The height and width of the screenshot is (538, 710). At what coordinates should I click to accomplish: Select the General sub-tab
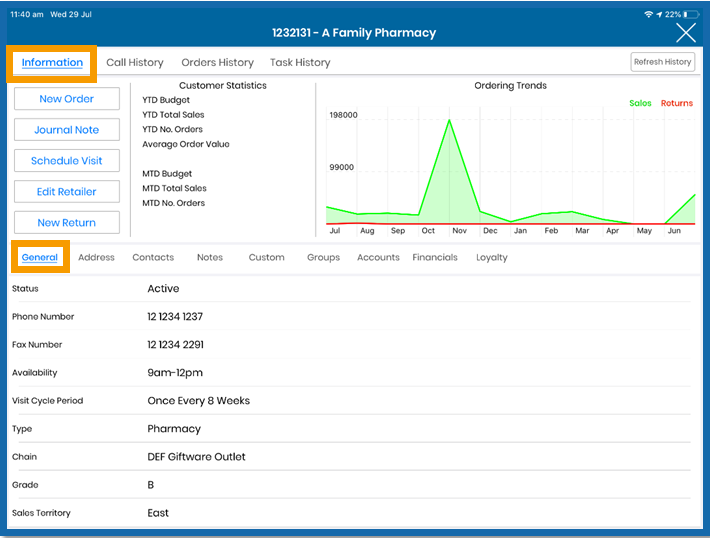pyautogui.click(x=40, y=257)
